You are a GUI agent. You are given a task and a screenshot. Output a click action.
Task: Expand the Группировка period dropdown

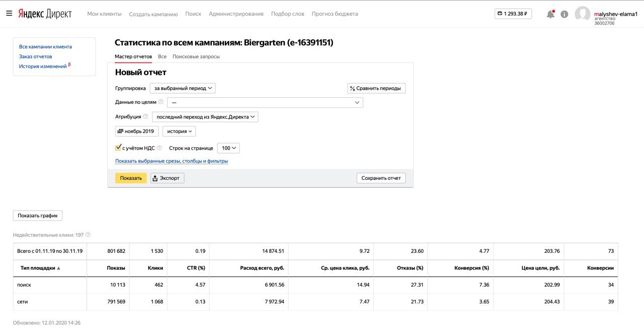(x=183, y=88)
